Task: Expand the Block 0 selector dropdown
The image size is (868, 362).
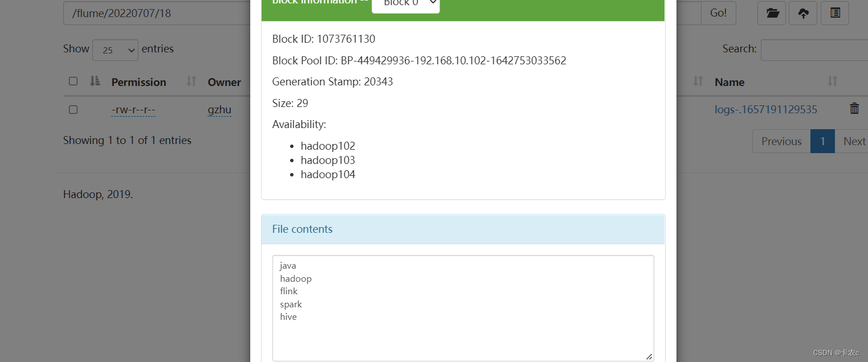Action: coord(406,3)
